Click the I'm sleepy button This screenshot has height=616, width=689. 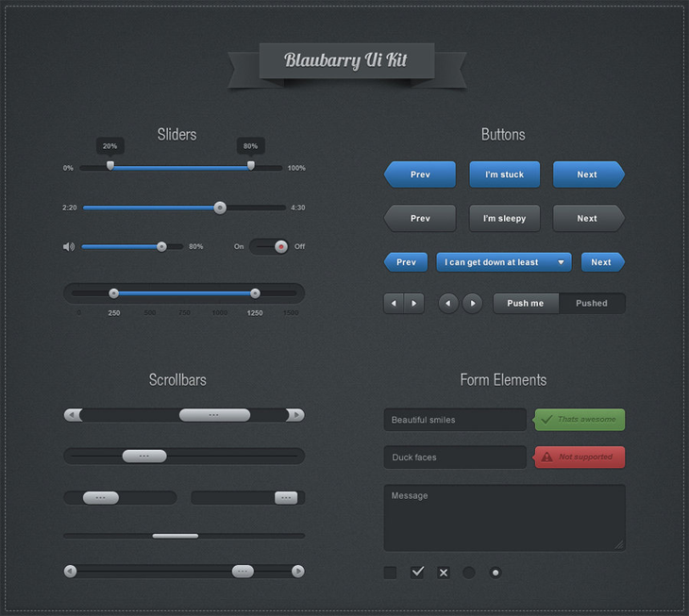[504, 218]
